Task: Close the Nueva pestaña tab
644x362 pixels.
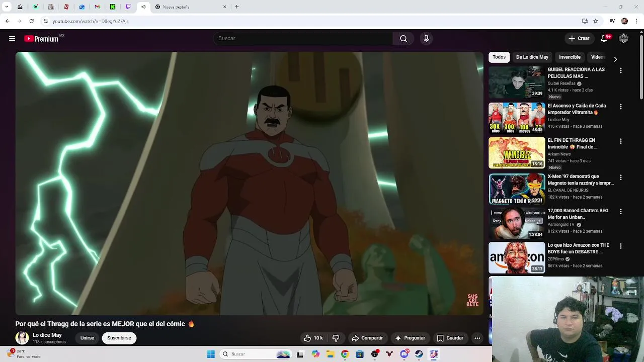Action: click(x=225, y=7)
